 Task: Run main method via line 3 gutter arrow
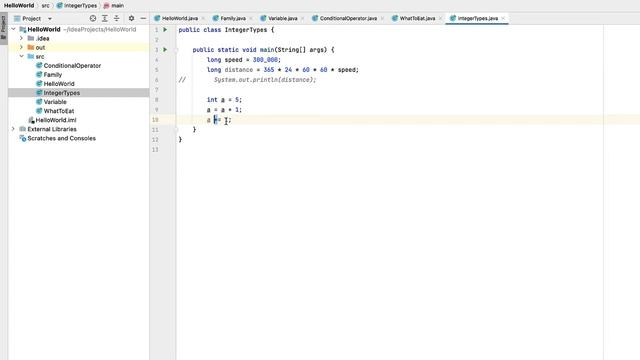click(x=165, y=50)
